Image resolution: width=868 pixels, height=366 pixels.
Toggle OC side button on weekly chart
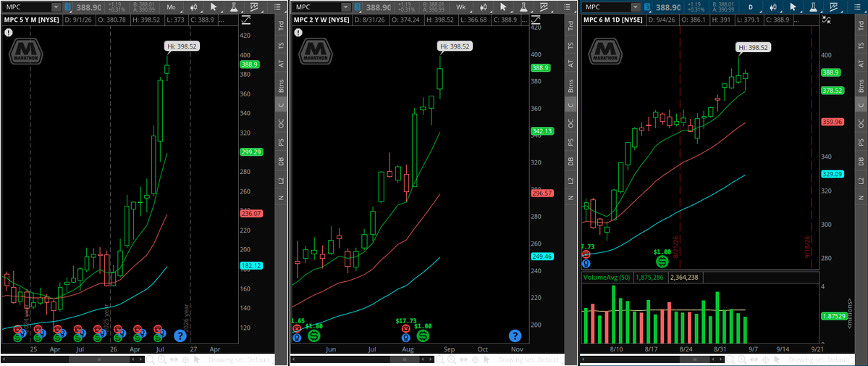(x=570, y=123)
